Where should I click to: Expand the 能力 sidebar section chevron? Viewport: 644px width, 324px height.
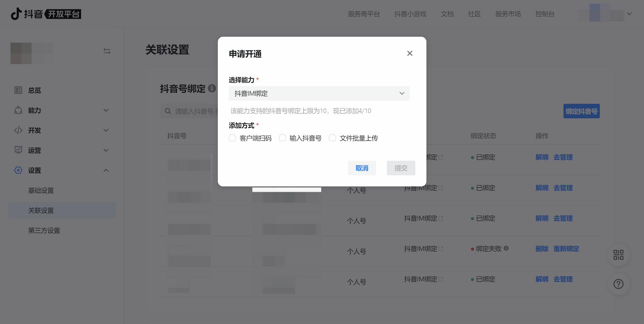coord(106,110)
